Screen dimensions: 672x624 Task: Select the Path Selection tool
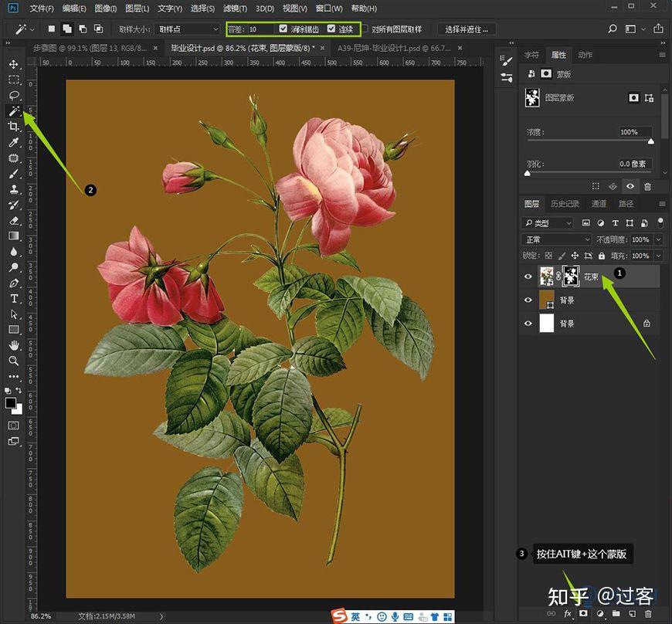(13, 314)
